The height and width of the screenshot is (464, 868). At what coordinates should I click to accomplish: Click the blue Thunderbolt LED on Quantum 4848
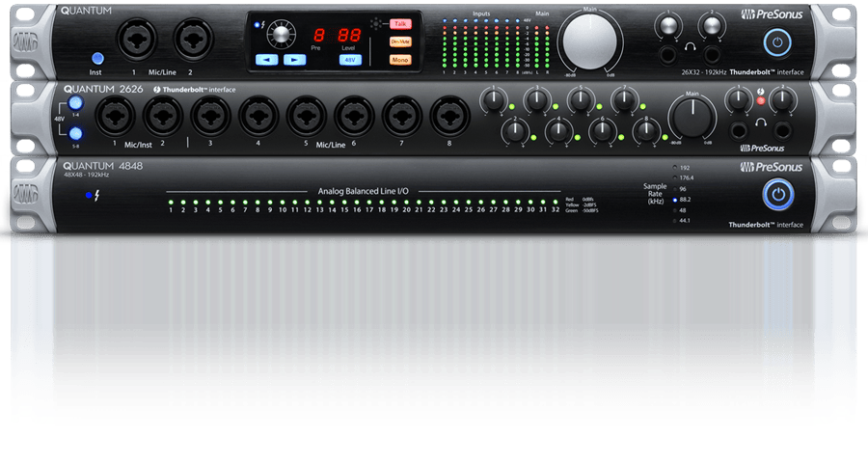(89, 195)
